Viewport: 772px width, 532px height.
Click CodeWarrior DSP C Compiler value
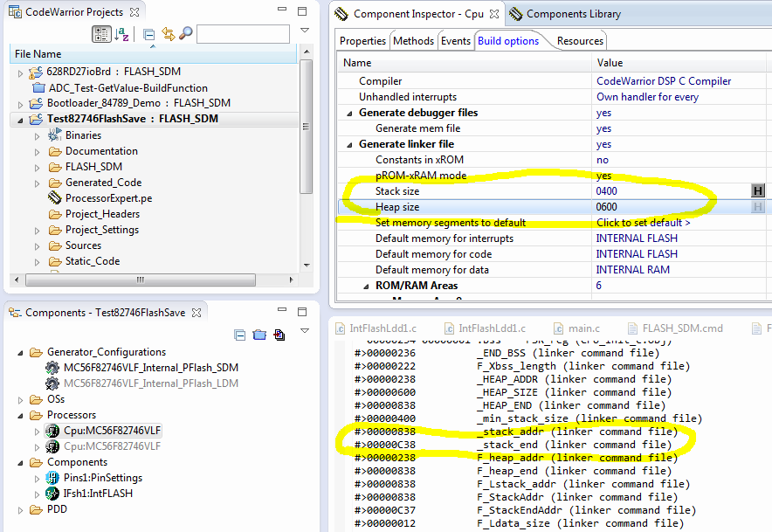pyautogui.click(x=664, y=80)
